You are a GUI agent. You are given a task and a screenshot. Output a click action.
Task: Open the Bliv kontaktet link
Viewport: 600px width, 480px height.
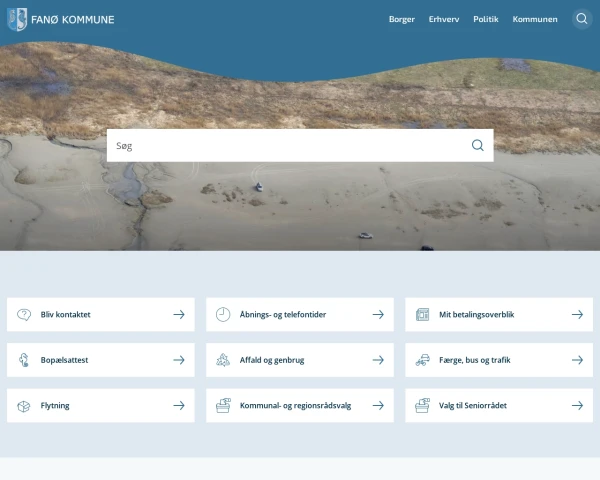click(66, 314)
